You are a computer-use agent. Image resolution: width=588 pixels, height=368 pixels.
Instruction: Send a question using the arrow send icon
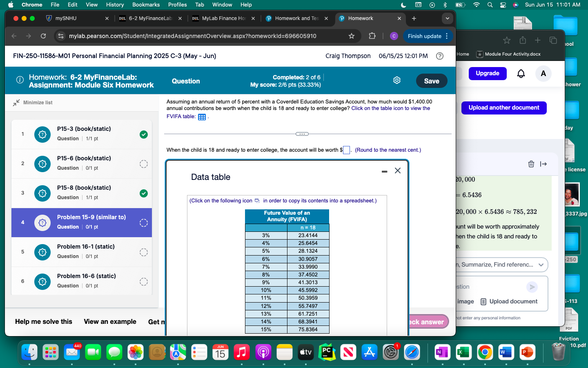(532, 287)
